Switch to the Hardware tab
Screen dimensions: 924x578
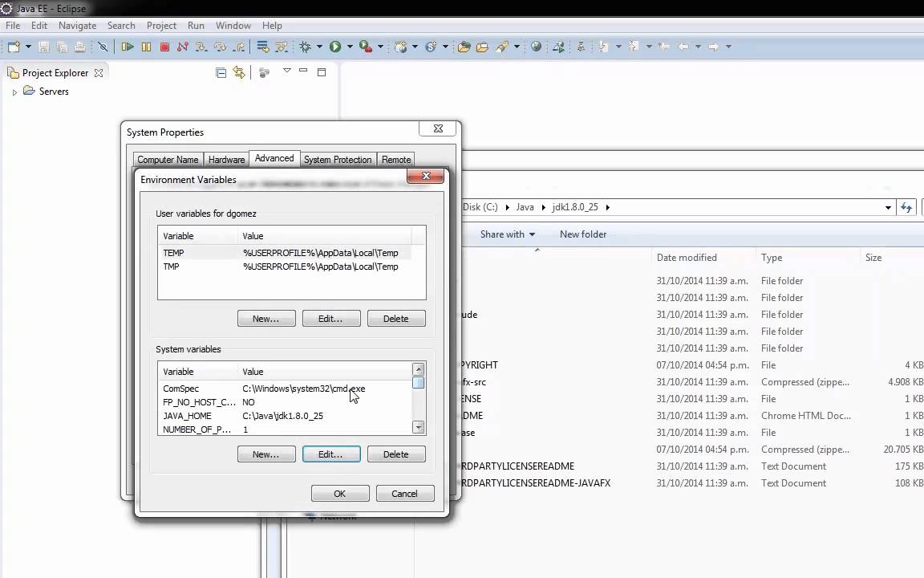click(x=226, y=159)
